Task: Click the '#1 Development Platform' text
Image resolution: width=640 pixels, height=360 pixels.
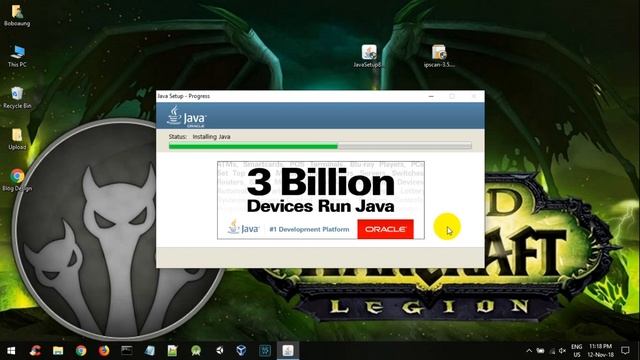Action: (x=309, y=229)
